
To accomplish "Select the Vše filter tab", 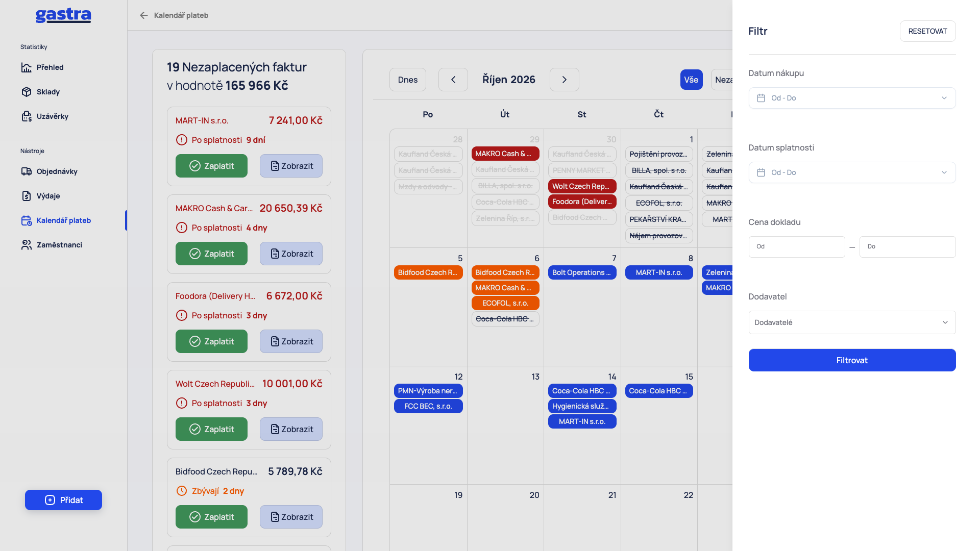I will pos(691,80).
